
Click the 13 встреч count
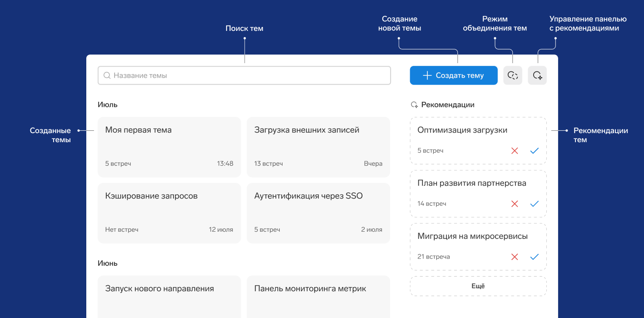click(268, 164)
